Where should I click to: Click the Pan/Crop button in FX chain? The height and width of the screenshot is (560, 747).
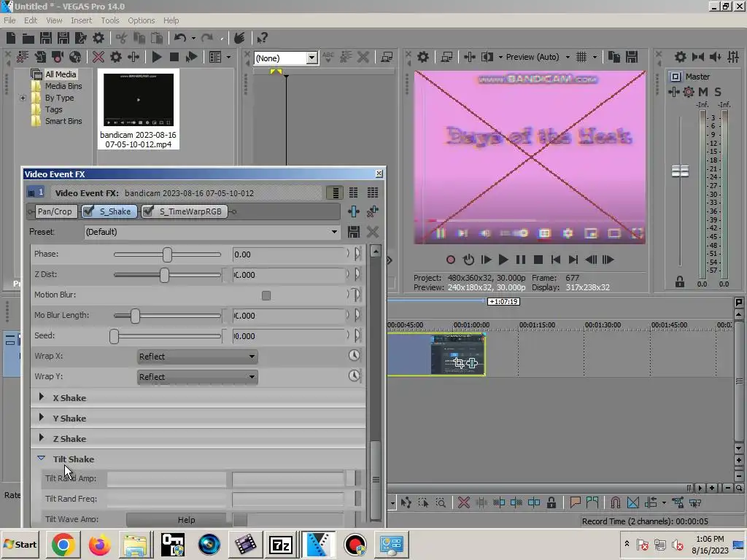[x=54, y=211]
